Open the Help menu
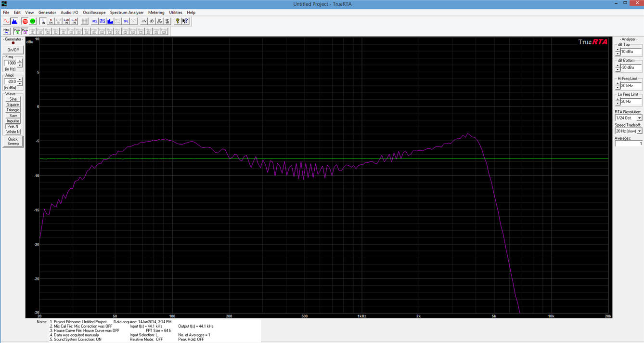The height and width of the screenshot is (343, 644). (191, 13)
